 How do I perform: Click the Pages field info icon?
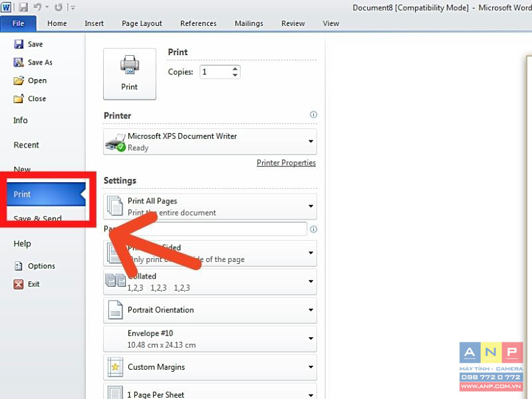coord(313,229)
